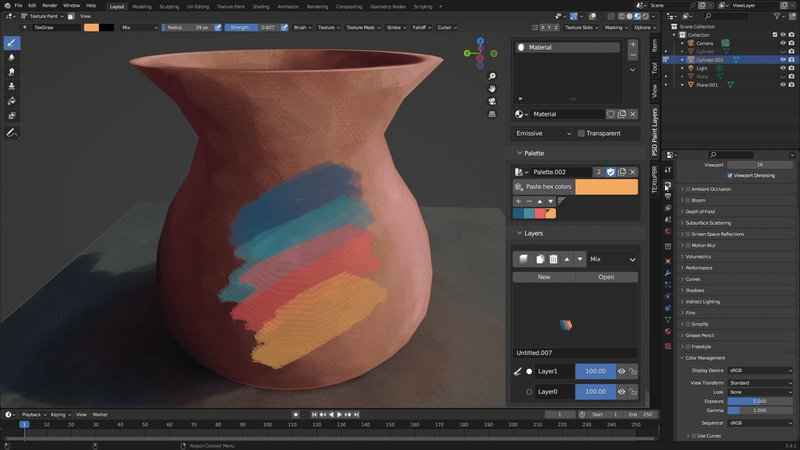This screenshot has width=800, height=450.
Task: Select the Soften tool in toolbar
Action: pos(12,57)
